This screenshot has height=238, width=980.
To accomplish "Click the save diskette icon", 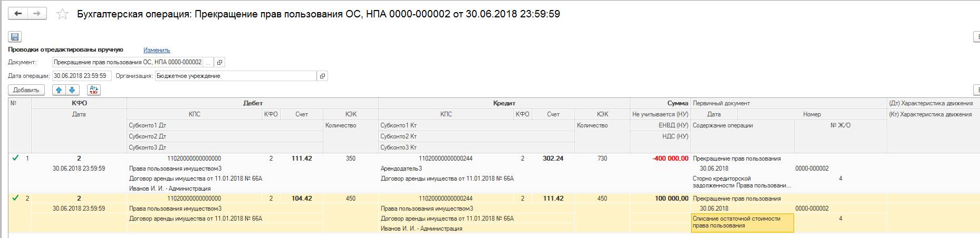I will click(15, 37).
